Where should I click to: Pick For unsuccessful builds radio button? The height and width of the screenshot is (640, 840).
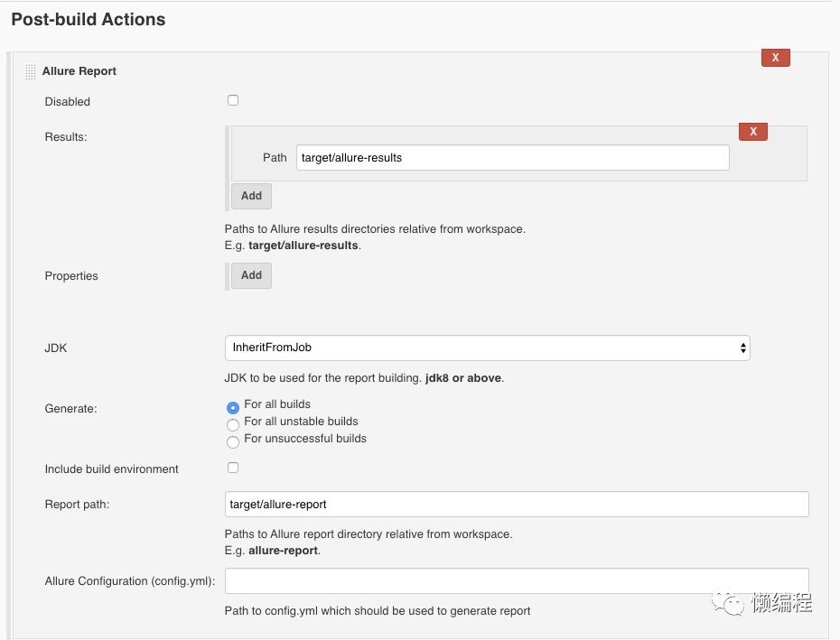click(233, 441)
